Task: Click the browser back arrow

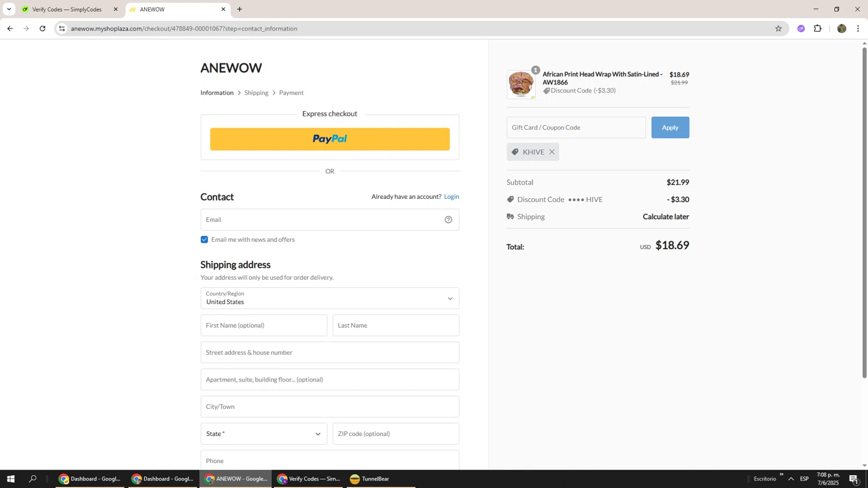Action: pyautogui.click(x=10, y=28)
